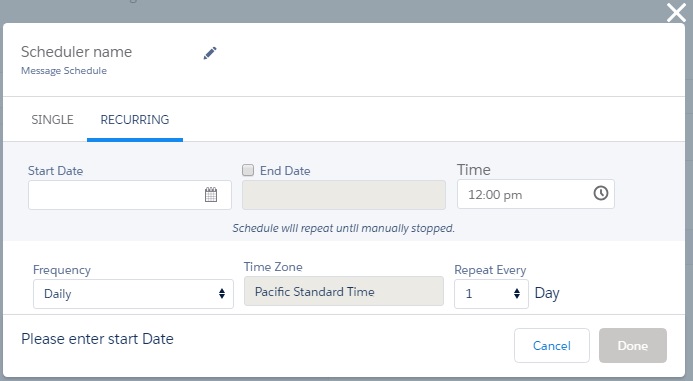Open the Time 12:00 pm picker
693x381 pixels.
click(536, 194)
